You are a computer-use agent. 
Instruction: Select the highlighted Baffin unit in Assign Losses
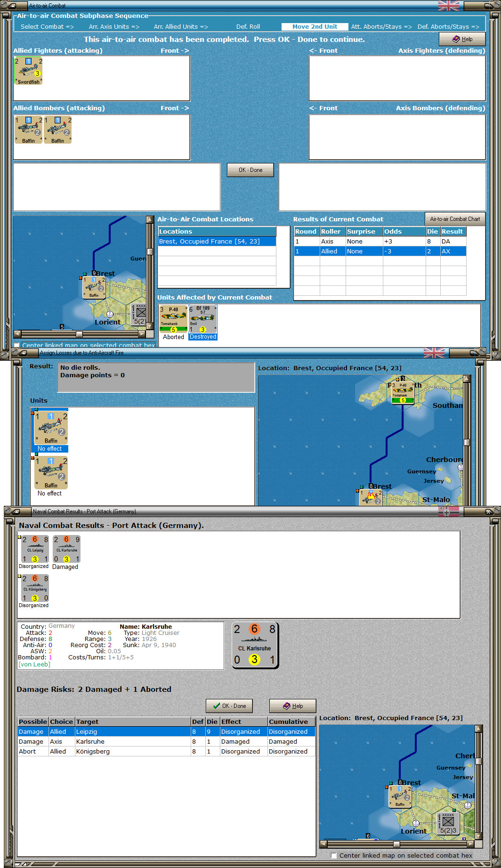(x=51, y=428)
